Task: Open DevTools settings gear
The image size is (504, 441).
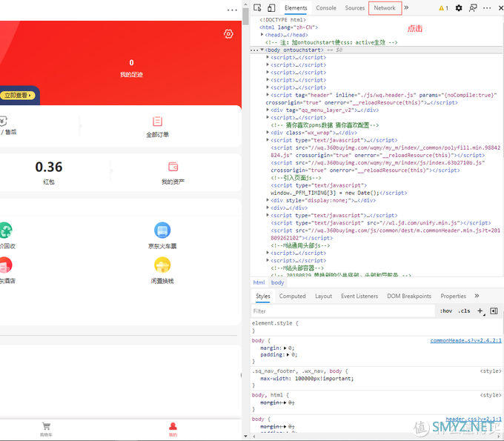Action: tap(459, 8)
